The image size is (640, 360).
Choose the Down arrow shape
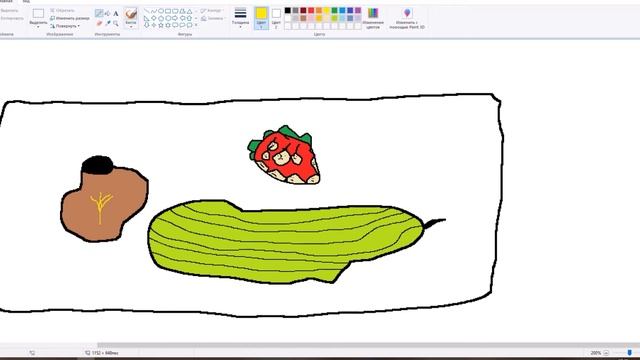147,25
